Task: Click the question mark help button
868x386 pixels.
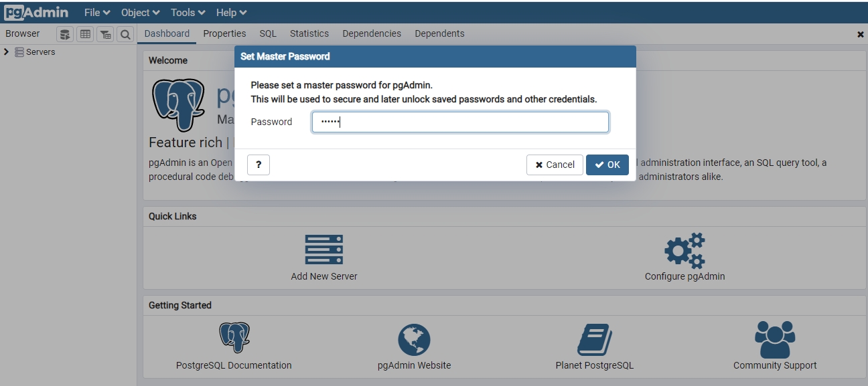Action: coord(259,165)
